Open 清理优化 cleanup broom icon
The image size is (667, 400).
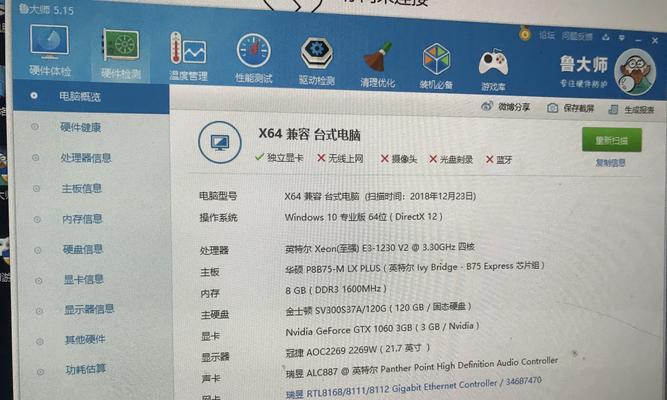tap(378, 64)
